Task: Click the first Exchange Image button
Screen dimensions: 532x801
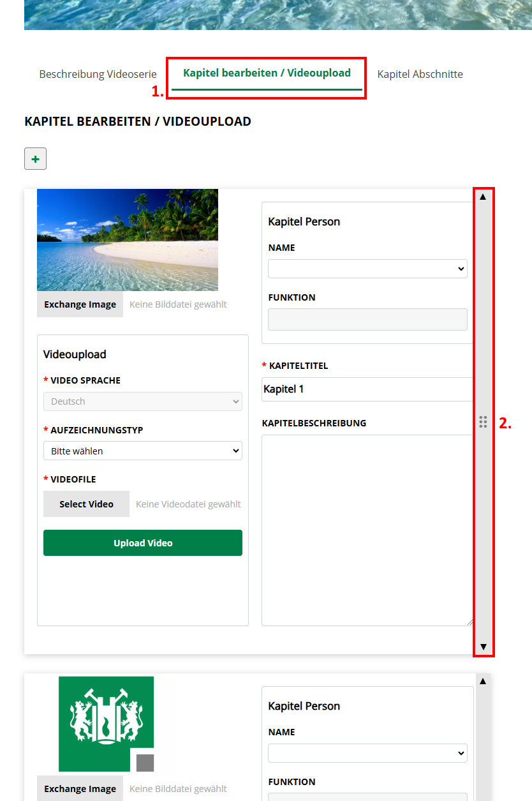Action: 80,304
